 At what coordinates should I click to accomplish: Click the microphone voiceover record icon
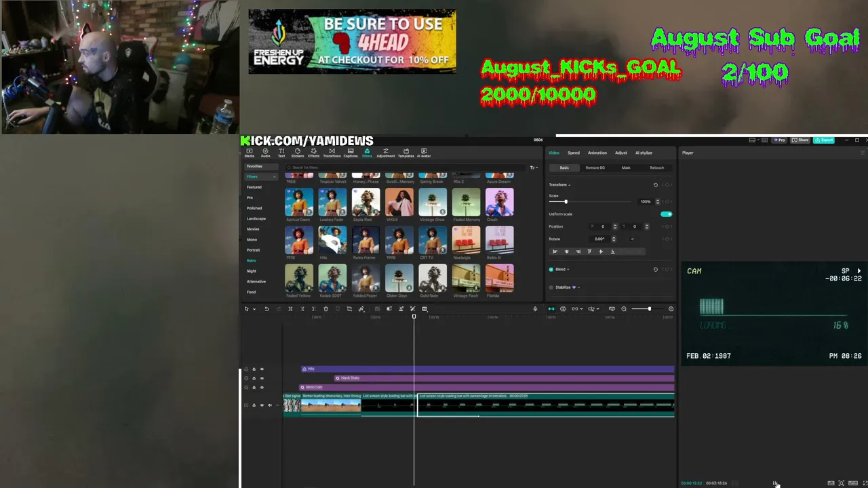(535, 309)
